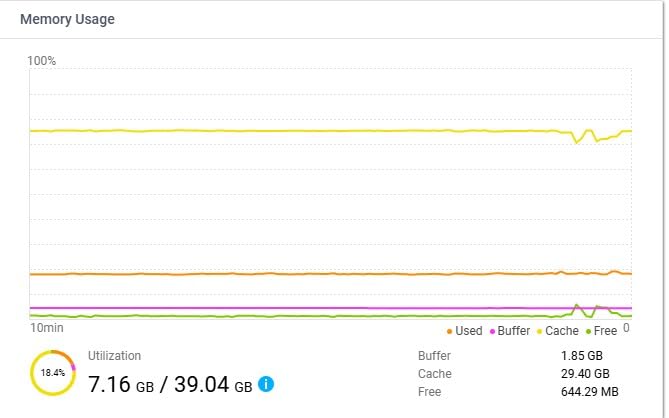Click the blue info icon beside 39.04 GB
The width and height of the screenshot is (669, 418).
click(266, 384)
